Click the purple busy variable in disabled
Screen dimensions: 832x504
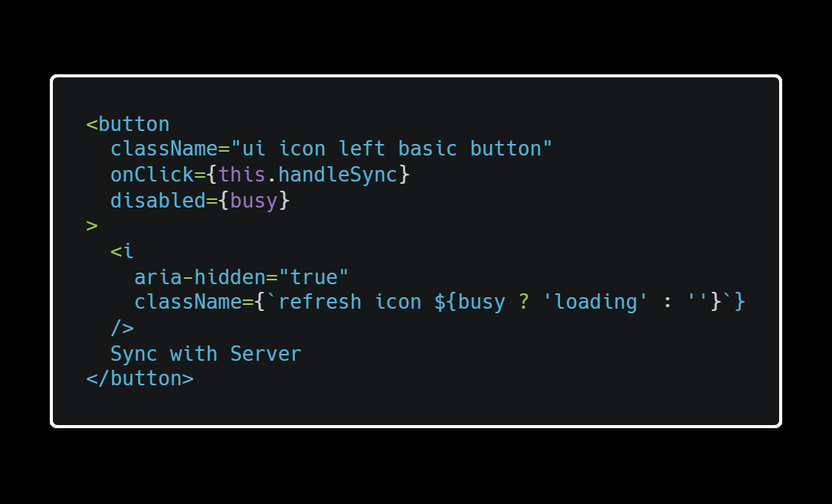[254, 201]
